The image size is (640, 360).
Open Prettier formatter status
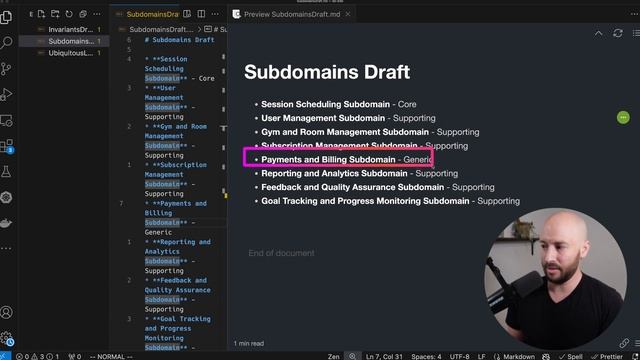click(607, 356)
